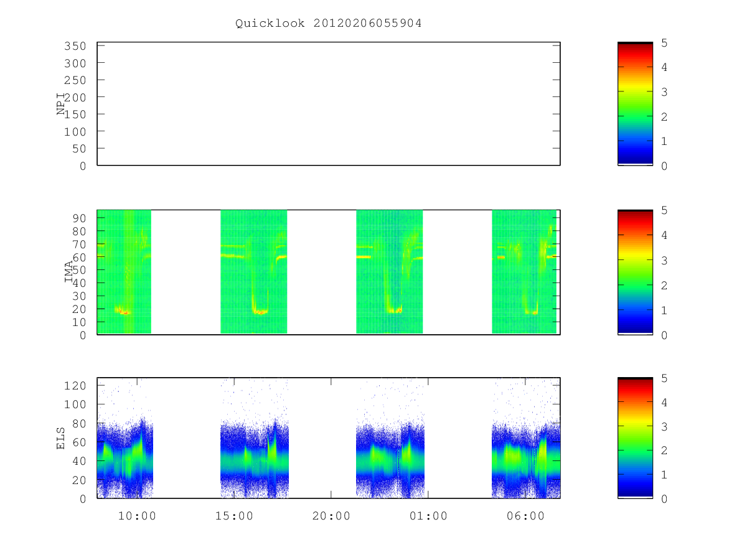The height and width of the screenshot is (560, 747).
Task: Click the 350 tick on the NPI axis
Action: [74, 46]
